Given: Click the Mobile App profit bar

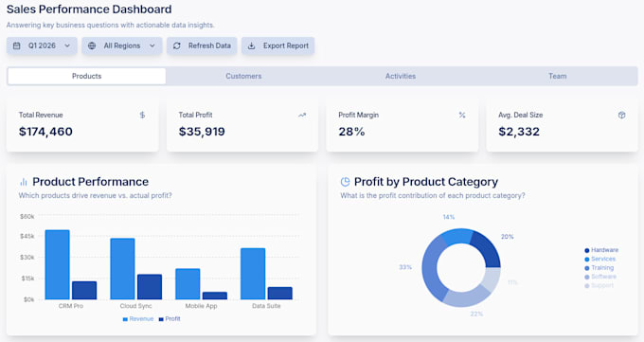Looking at the screenshot, I should [x=215, y=296].
